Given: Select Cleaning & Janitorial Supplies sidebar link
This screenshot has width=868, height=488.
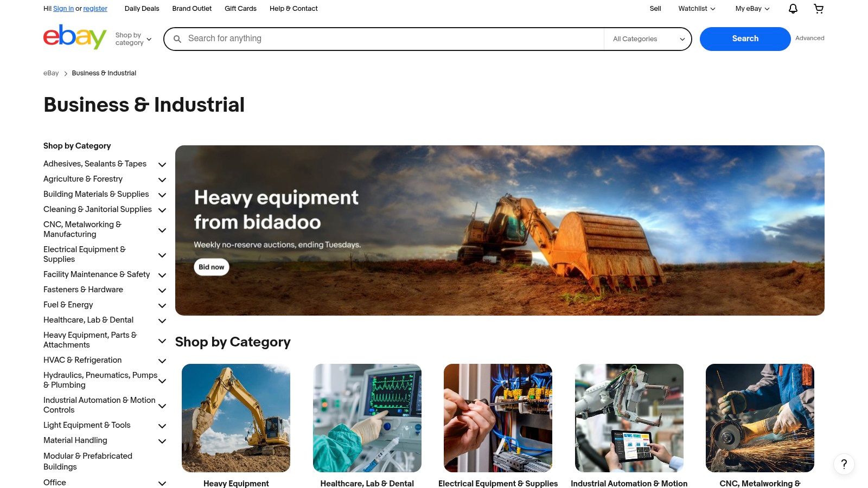Looking at the screenshot, I should [98, 209].
